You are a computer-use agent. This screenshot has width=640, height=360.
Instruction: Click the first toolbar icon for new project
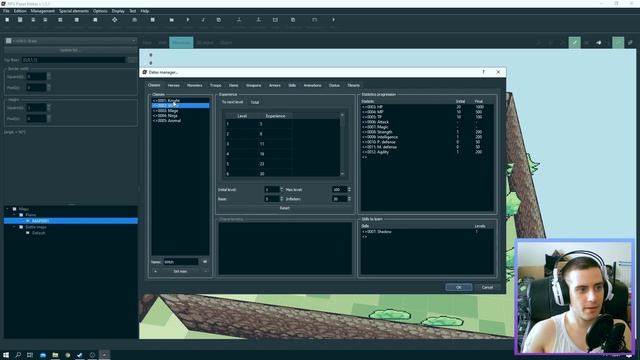7,20
